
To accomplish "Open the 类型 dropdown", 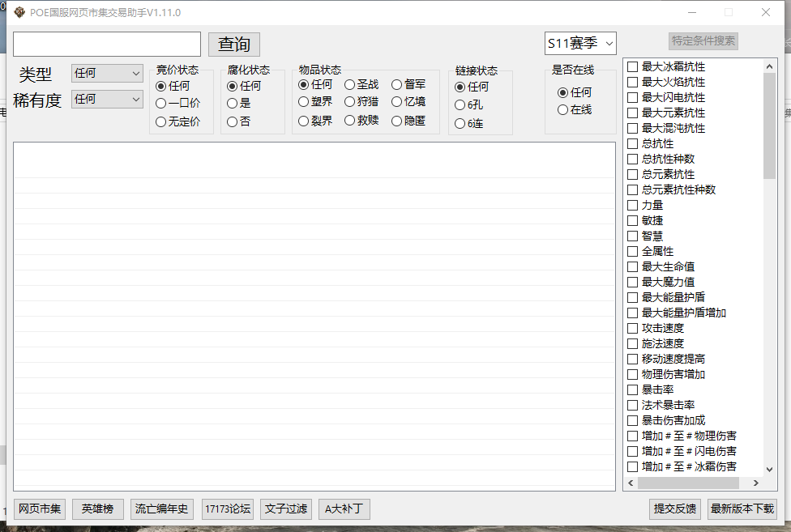I will (x=107, y=73).
